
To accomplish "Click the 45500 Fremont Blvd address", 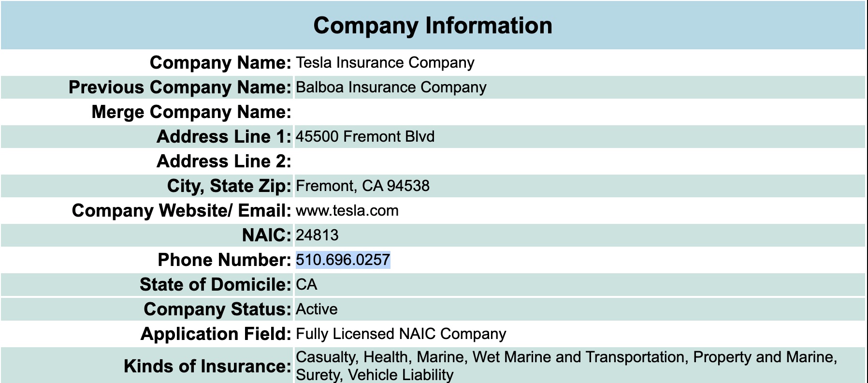I will coord(365,136).
